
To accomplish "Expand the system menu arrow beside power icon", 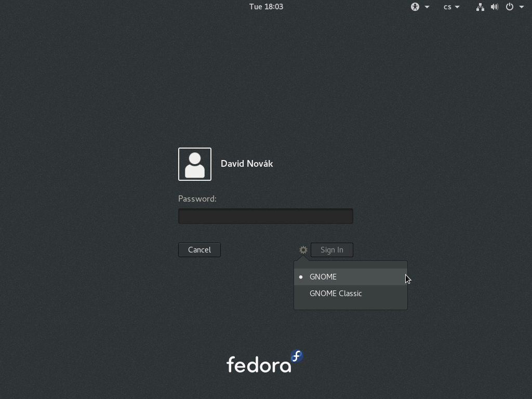I will click(x=522, y=7).
